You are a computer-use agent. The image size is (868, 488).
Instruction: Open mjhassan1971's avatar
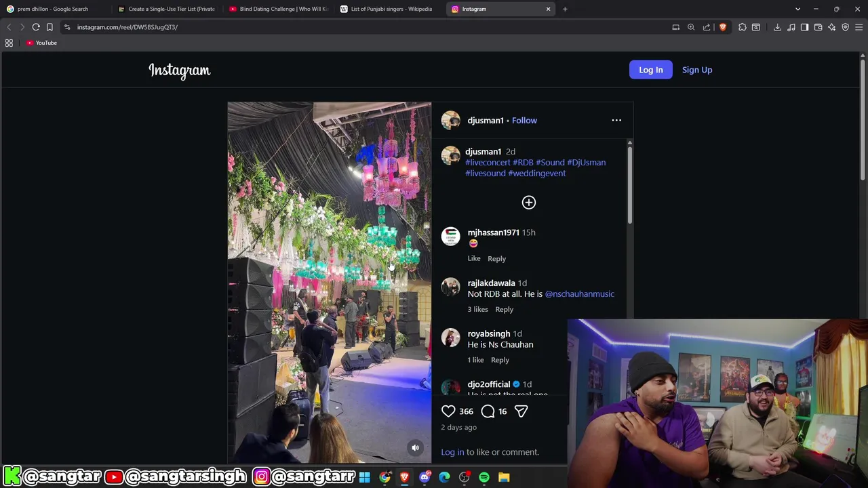click(x=451, y=237)
